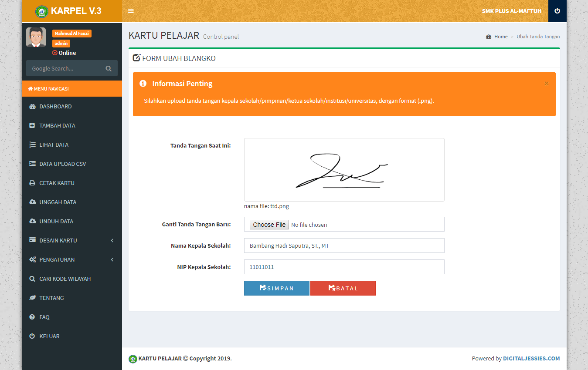Click the admin user avatar picture

click(x=36, y=37)
